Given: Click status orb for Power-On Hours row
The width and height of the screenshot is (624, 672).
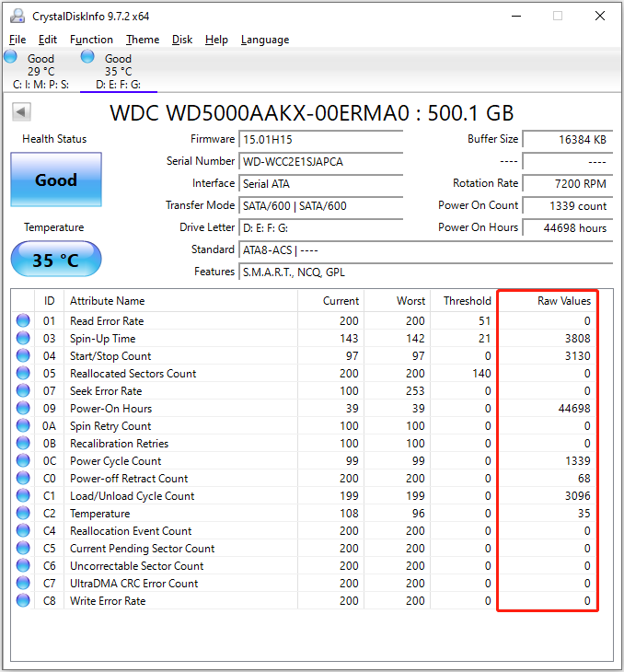Looking at the screenshot, I should pos(23,408).
